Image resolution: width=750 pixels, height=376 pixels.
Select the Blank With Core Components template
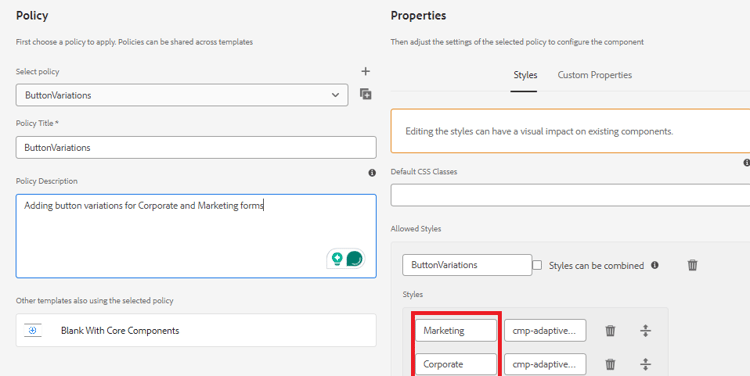tap(196, 330)
